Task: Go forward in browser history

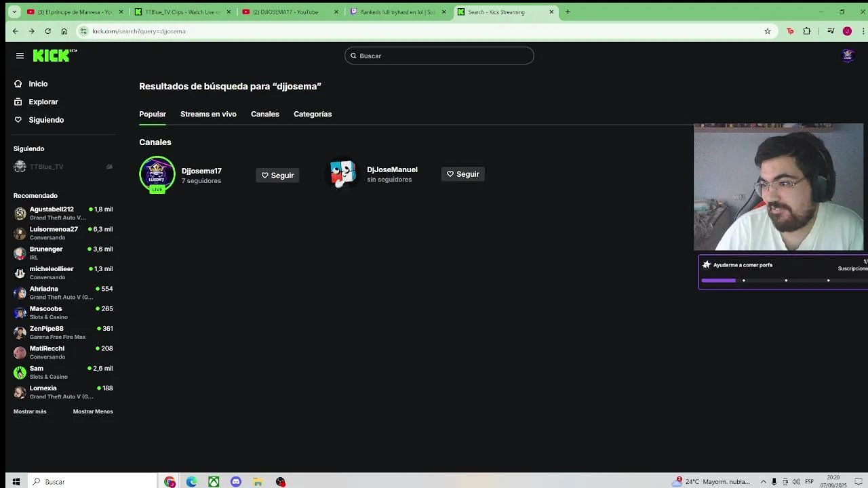Action: tap(31, 31)
